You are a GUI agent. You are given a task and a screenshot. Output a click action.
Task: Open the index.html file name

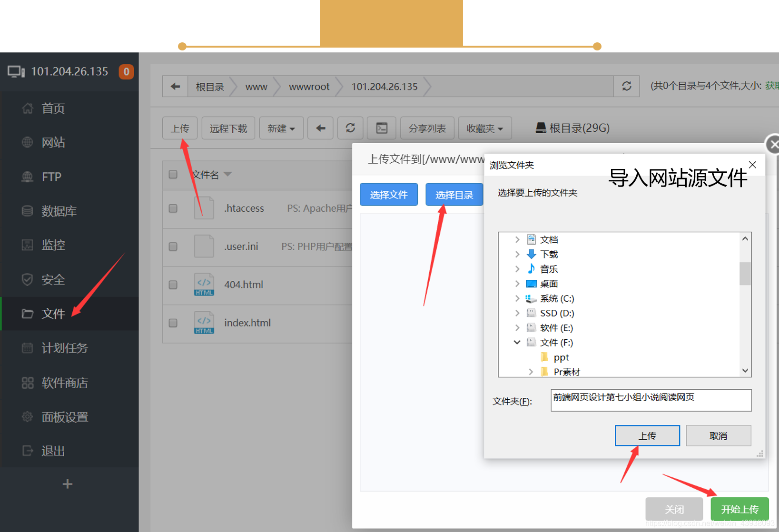247,323
